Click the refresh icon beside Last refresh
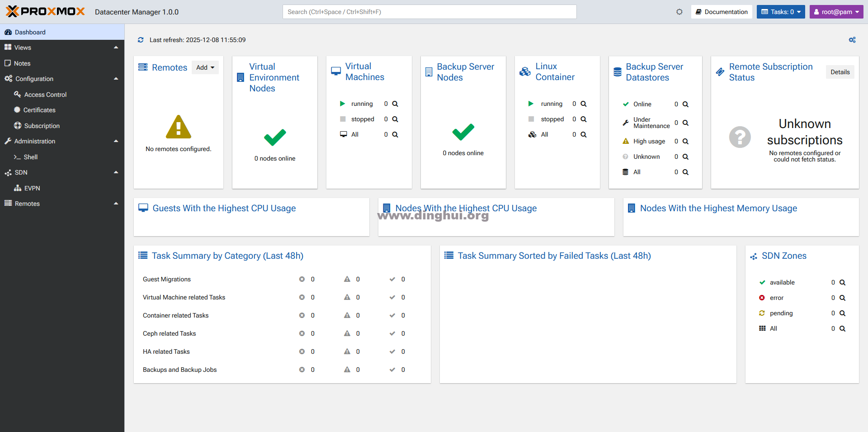 (x=141, y=40)
